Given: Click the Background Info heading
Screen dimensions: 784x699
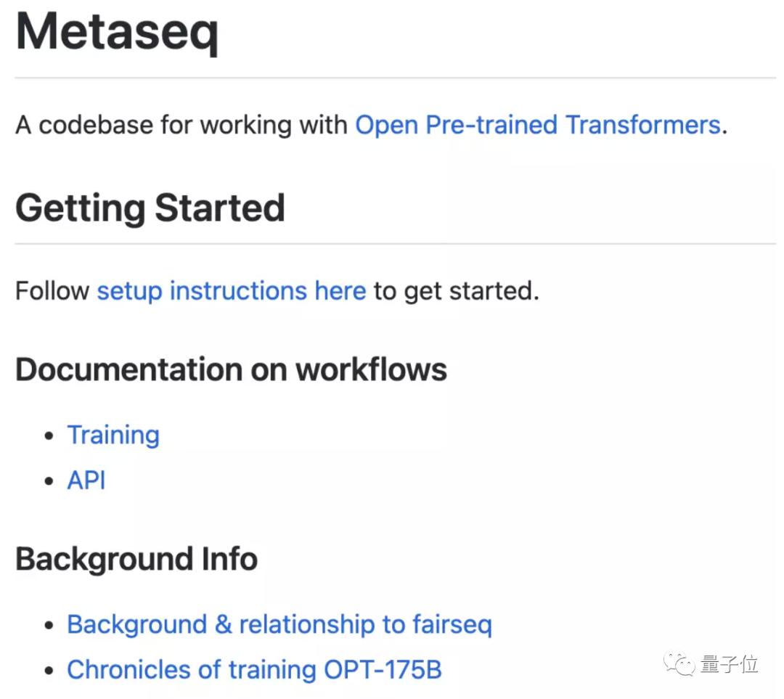Looking at the screenshot, I should (136, 559).
